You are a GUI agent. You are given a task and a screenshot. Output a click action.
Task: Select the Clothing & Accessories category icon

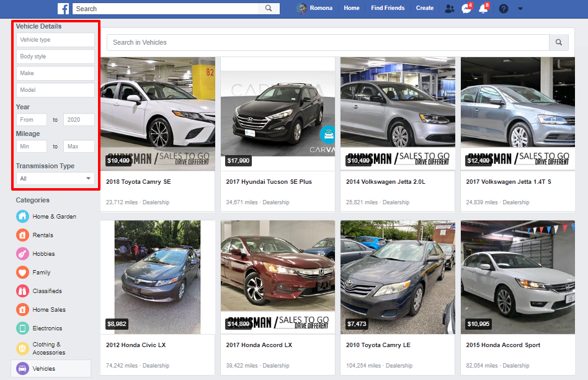tap(22, 348)
